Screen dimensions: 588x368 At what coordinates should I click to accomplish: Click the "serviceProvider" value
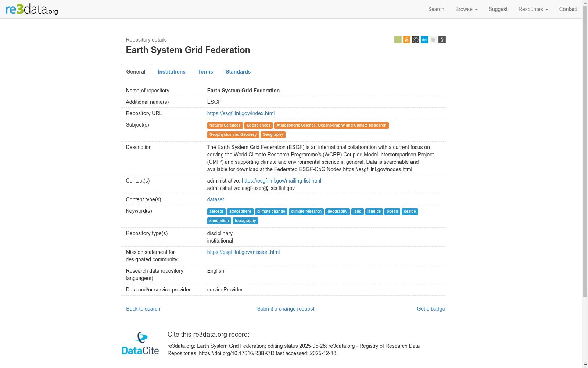tap(225, 290)
